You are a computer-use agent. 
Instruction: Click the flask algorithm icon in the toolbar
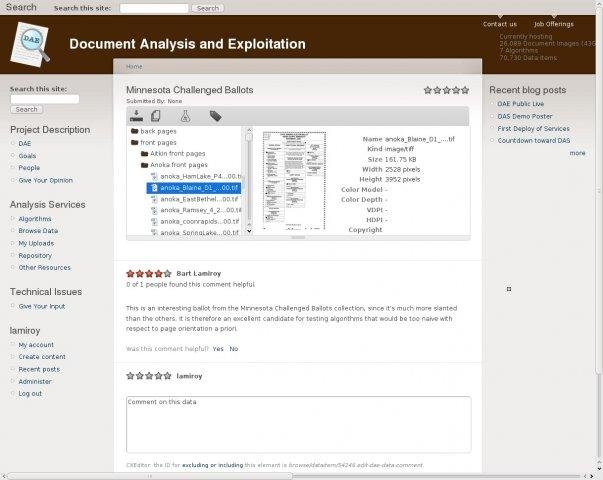pyautogui.click(x=185, y=116)
